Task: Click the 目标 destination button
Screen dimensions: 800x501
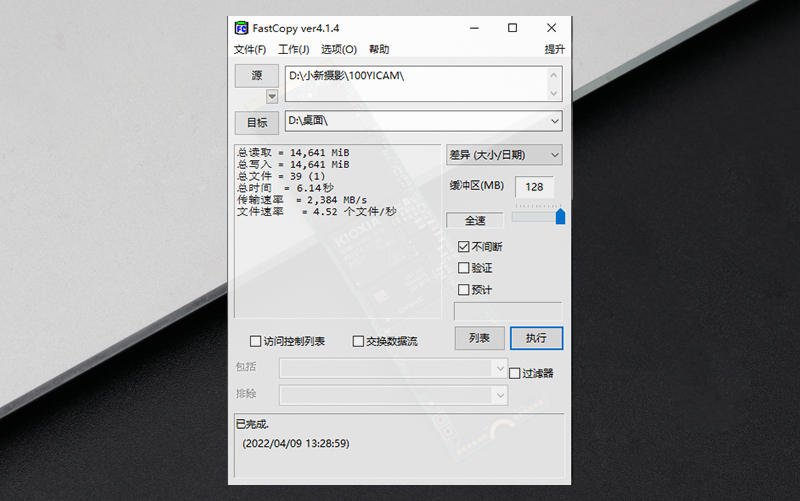Action: (x=257, y=122)
